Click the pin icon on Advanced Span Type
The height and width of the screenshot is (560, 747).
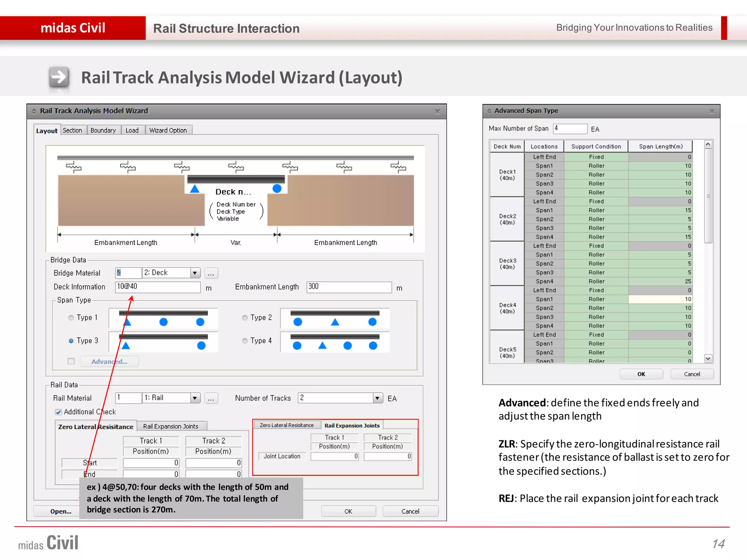489,111
